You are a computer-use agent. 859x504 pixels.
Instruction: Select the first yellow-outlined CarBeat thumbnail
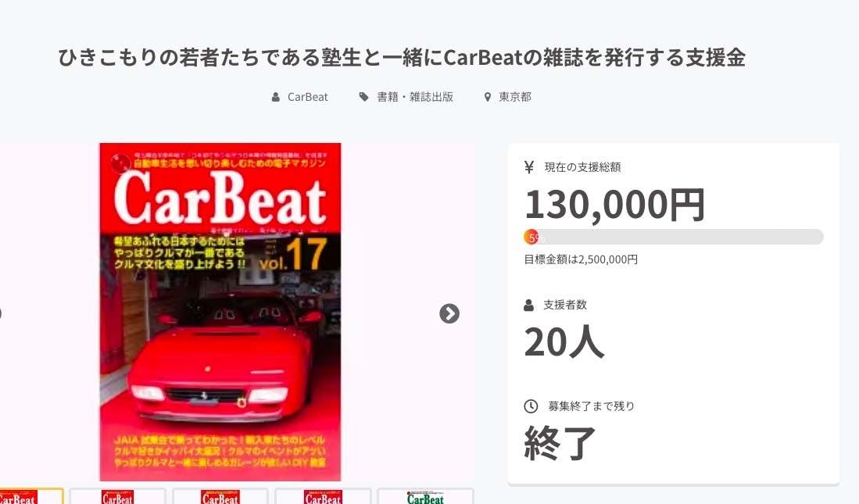(30, 496)
